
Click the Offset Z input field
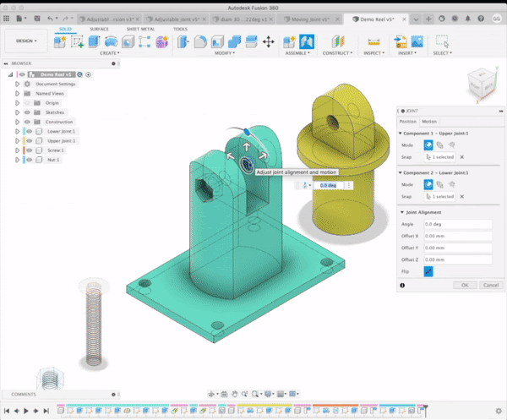coord(457,259)
